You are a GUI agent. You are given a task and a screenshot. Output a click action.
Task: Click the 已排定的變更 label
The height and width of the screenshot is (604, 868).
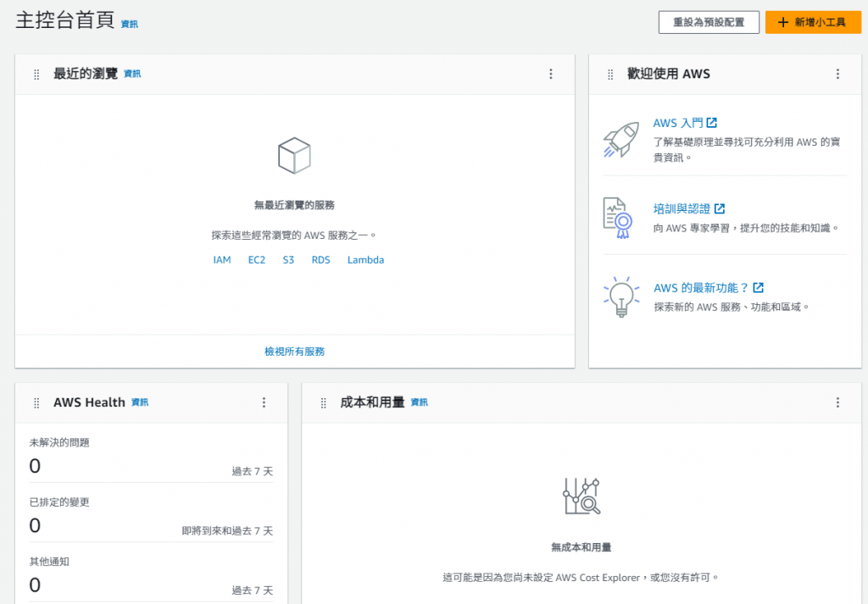[59, 502]
